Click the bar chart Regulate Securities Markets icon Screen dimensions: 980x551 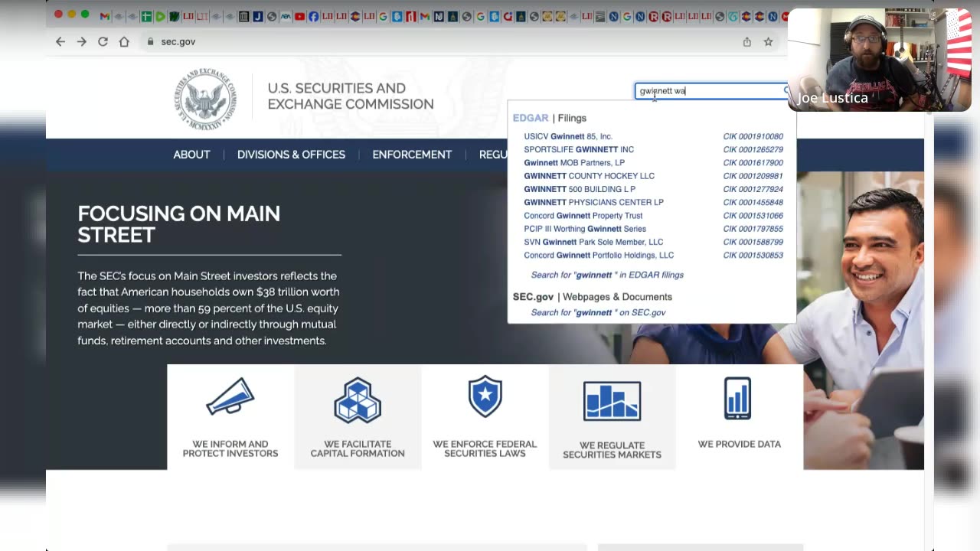(612, 400)
